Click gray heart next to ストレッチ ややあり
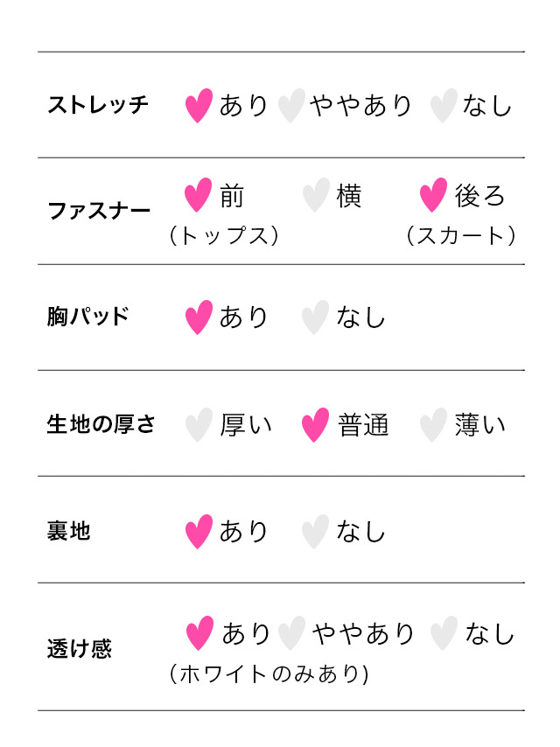Screen dimensions: 560x747 290,106
